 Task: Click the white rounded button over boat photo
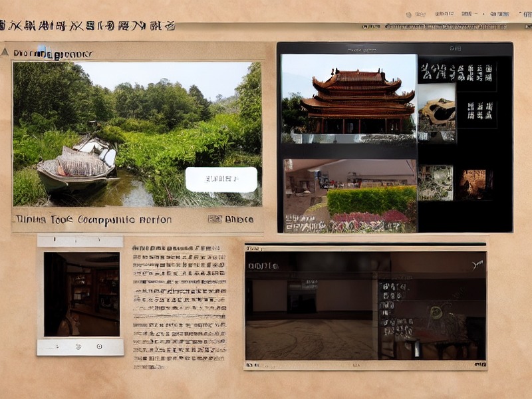[x=221, y=180]
